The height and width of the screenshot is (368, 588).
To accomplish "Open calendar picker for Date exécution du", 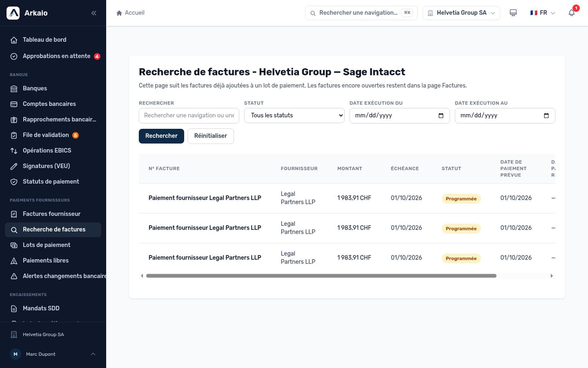I will point(441,115).
